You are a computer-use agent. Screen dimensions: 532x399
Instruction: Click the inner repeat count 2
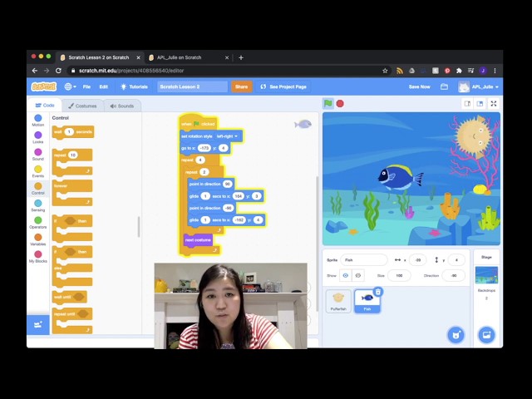[x=204, y=172]
